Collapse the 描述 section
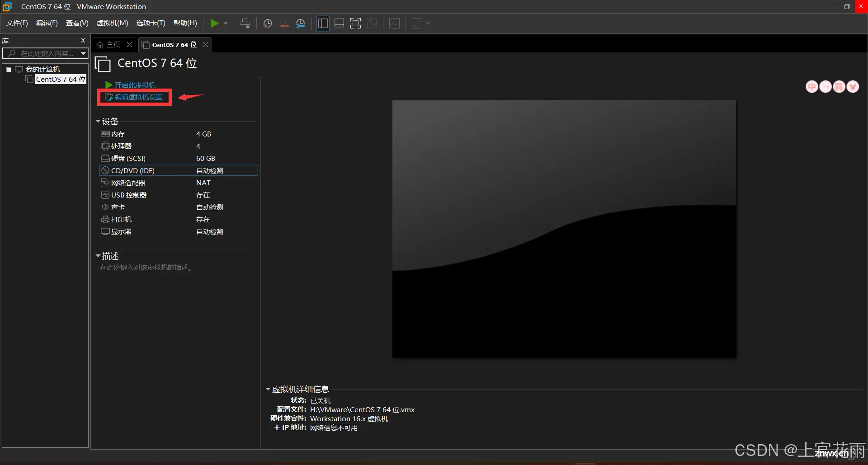This screenshot has width=868, height=465. [x=98, y=256]
